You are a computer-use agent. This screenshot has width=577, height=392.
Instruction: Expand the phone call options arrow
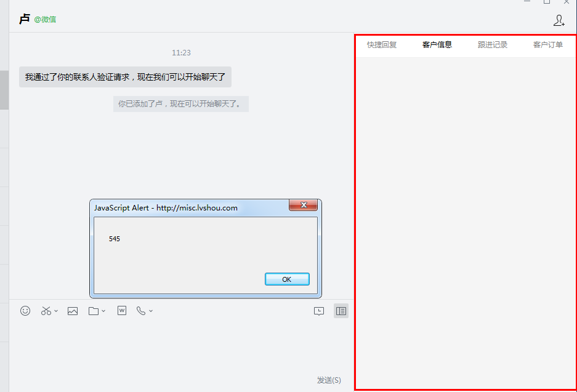click(151, 311)
